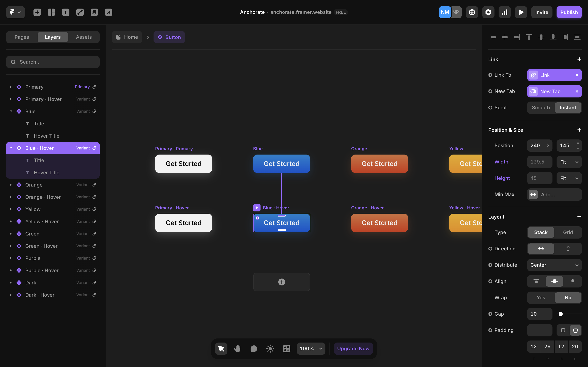Switch to the Pages tab

click(22, 37)
